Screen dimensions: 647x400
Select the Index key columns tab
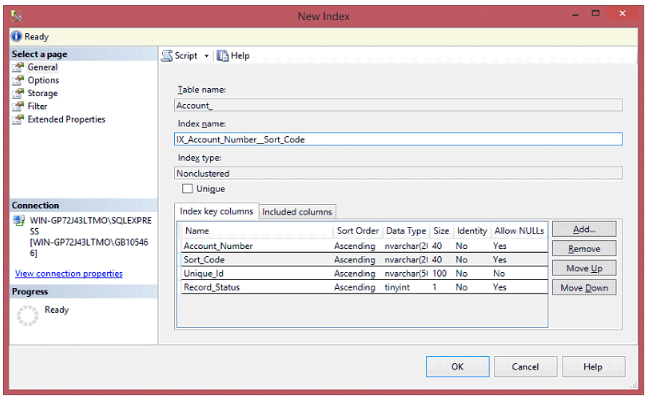point(216,212)
